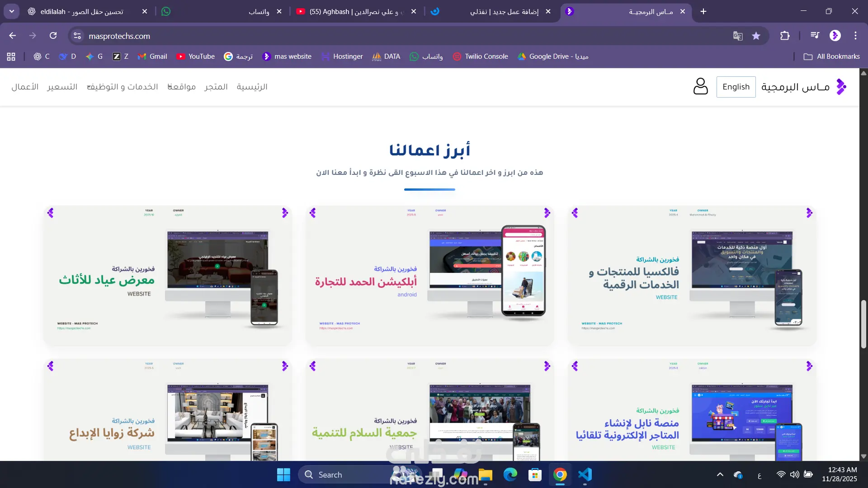The width and height of the screenshot is (868, 488).
Task: Open the Chrome three-dot menu
Action: 855,36
